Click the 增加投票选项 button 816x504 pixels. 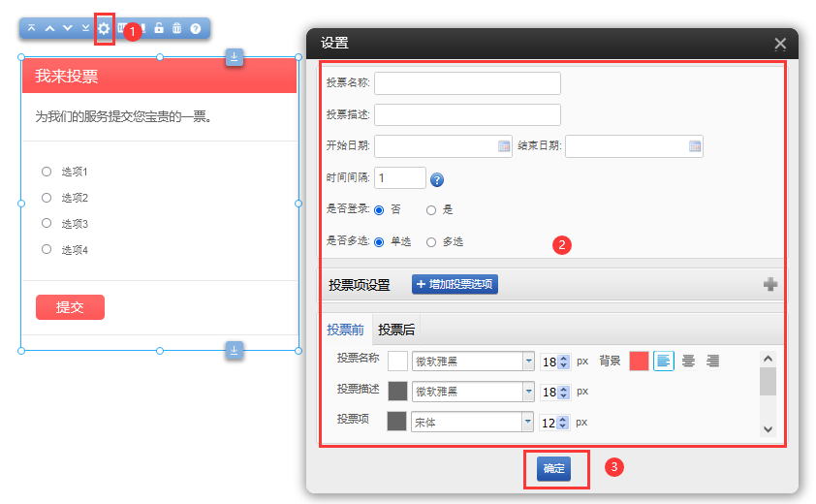455,284
